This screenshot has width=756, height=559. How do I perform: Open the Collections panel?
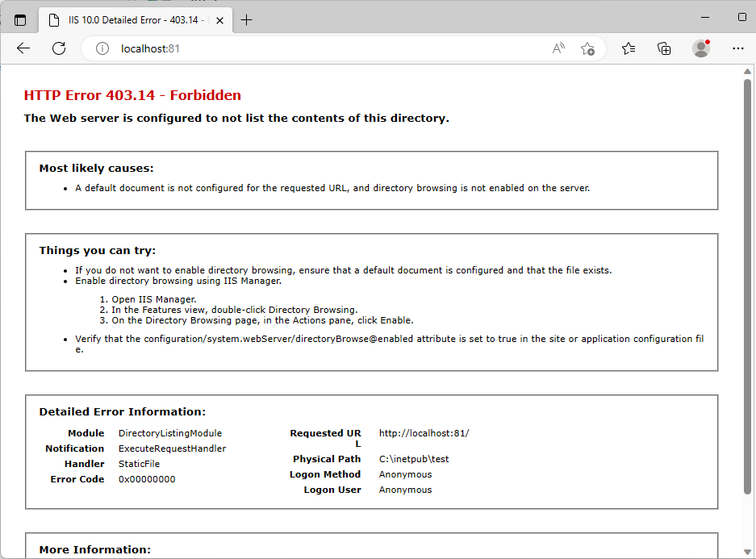[664, 48]
